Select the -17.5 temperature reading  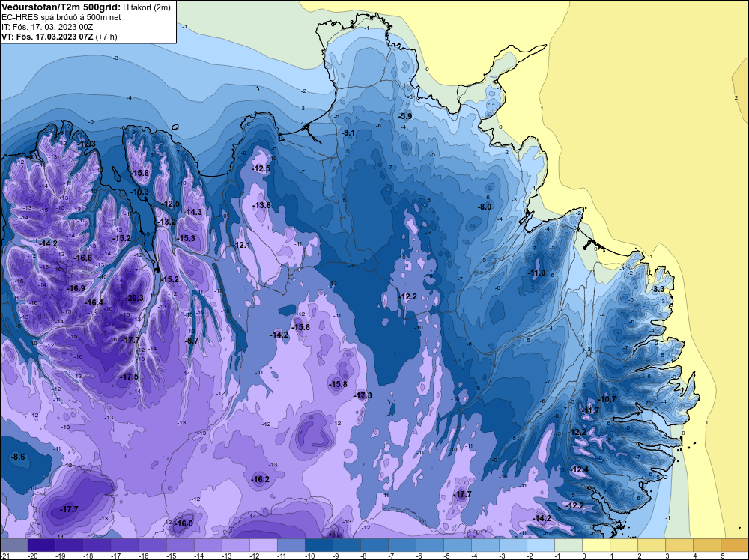pyautogui.click(x=129, y=376)
